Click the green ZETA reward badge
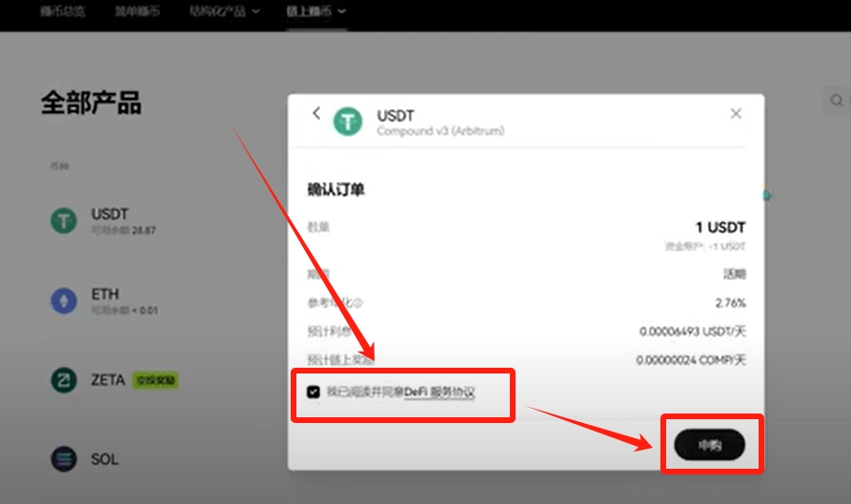This screenshot has width=851, height=504. [155, 380]
